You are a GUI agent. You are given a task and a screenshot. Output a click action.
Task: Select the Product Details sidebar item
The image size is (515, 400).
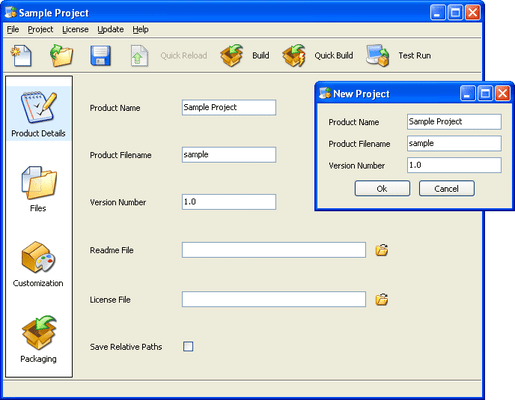tap(39, 113)
